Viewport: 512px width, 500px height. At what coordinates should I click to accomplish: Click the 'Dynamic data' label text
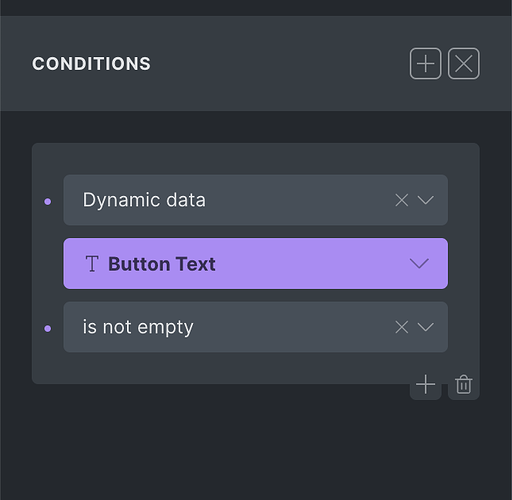(144, 200)
